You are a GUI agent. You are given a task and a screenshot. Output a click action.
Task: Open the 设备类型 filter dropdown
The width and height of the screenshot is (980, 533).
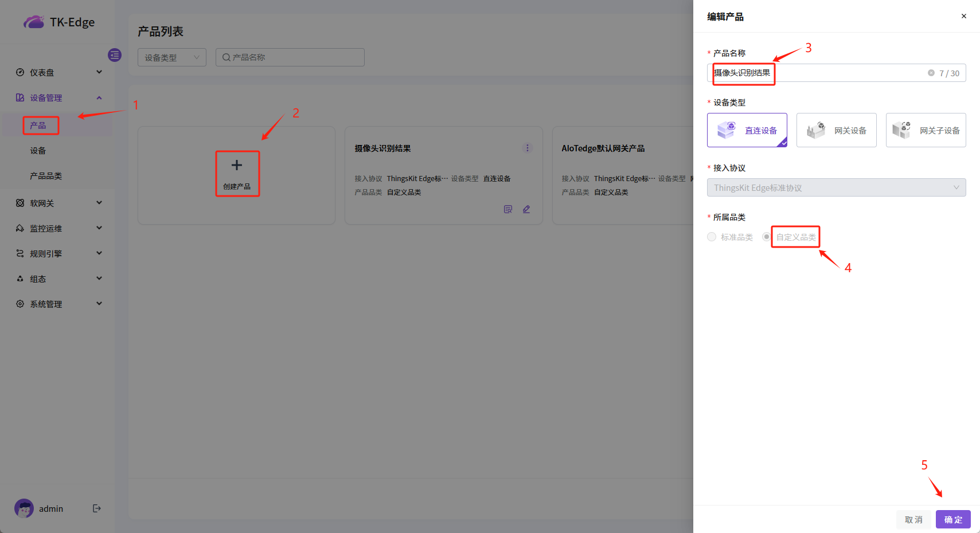(171, 57)
